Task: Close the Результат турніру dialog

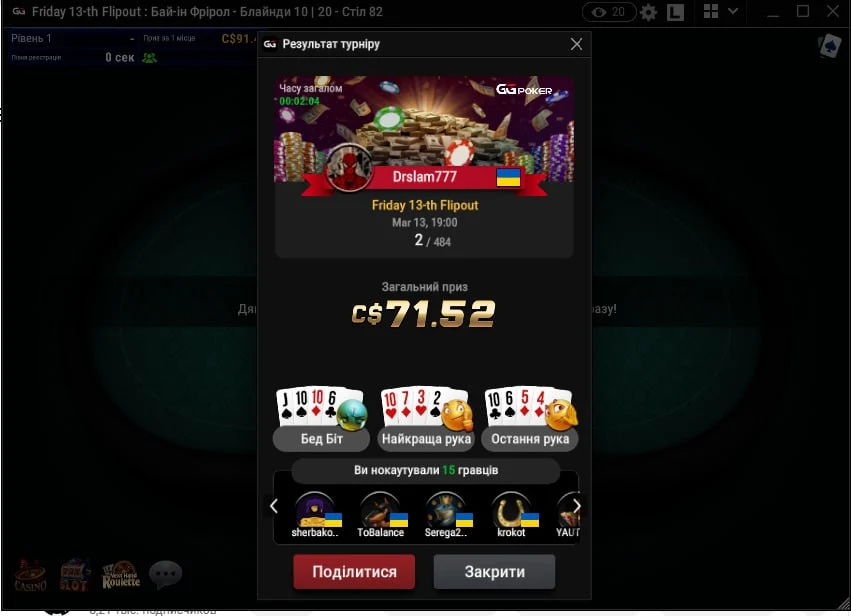Action: 576,44
